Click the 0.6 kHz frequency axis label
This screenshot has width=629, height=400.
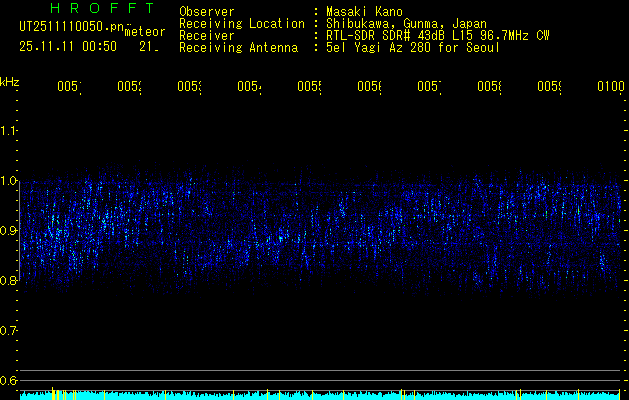(8, 380)
